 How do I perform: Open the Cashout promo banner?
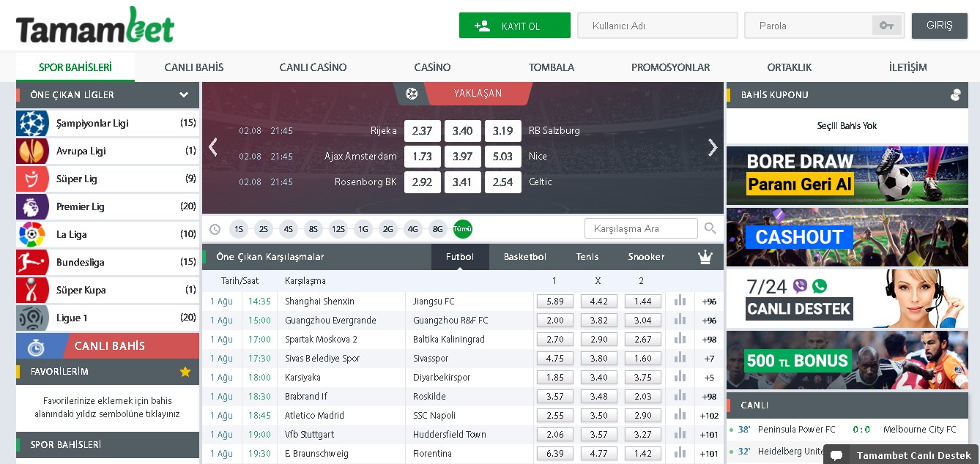tap(847, 237)
